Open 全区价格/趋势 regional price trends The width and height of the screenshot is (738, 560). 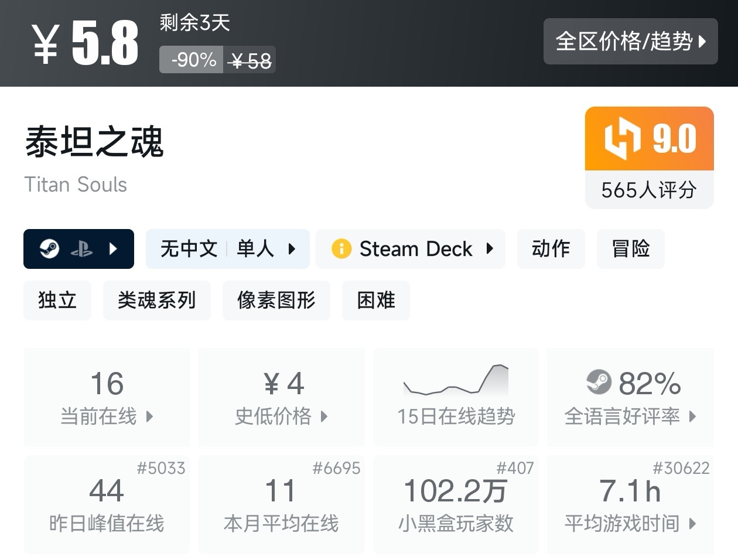pos(630,41)
